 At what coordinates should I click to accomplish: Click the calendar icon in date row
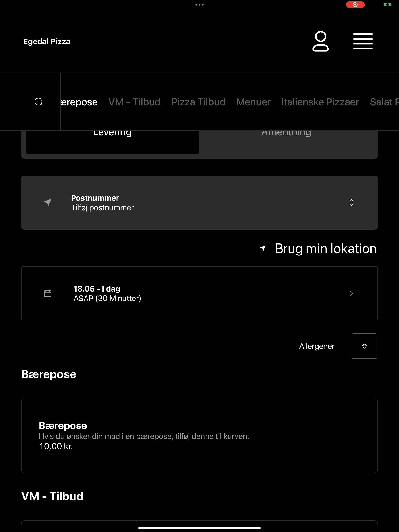tap(48, 293)
